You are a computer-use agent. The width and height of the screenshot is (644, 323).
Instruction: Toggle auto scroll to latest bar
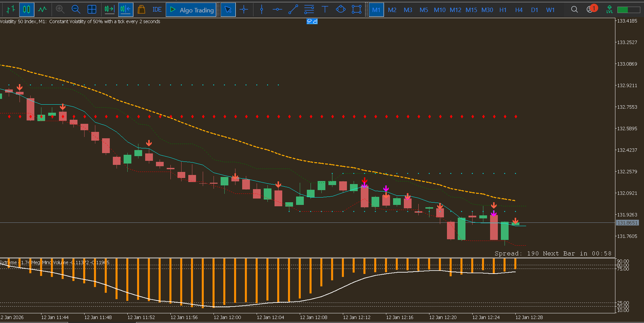click(x=109, y=9)
